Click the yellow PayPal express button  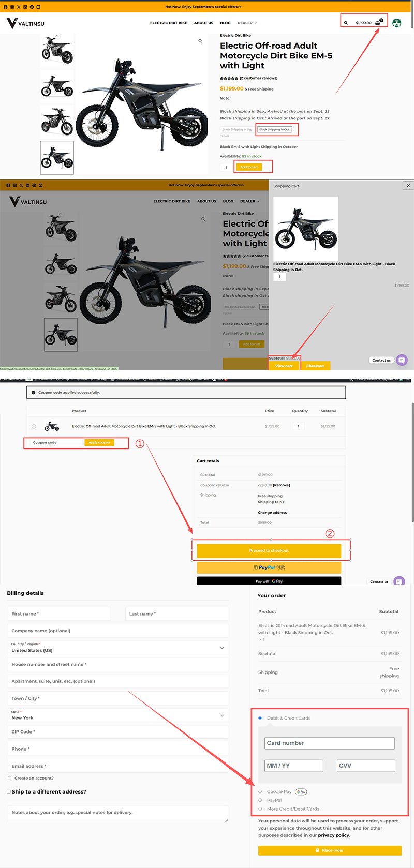point(269,567)
